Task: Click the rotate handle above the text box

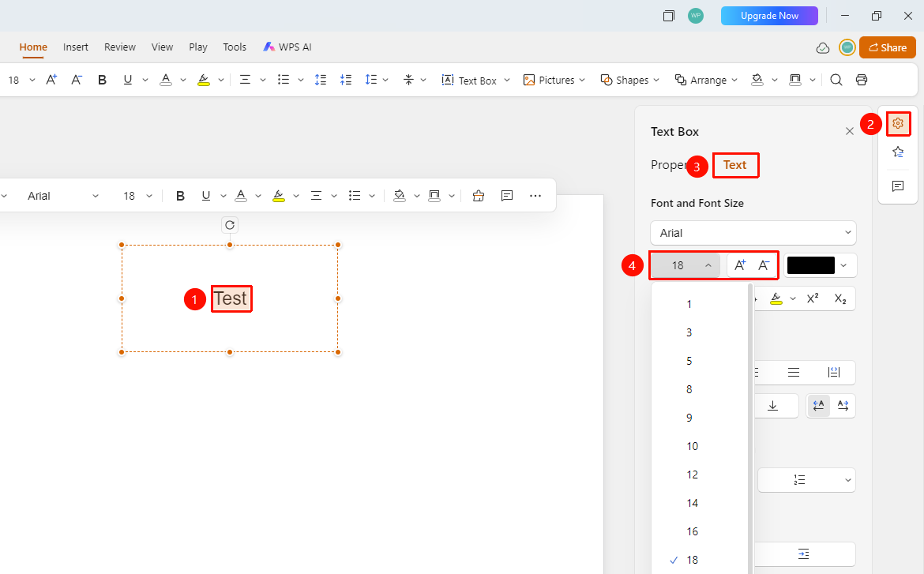Action: 230,225
